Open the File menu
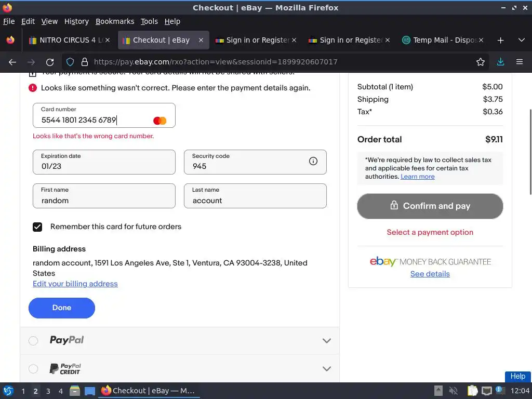 (x=9, y=21)
